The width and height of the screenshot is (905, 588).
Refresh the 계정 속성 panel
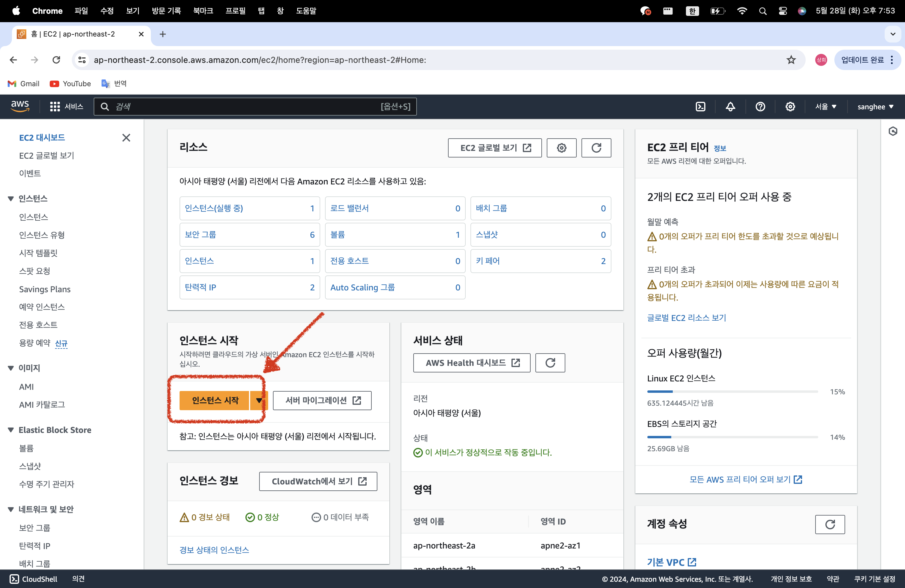830,525
